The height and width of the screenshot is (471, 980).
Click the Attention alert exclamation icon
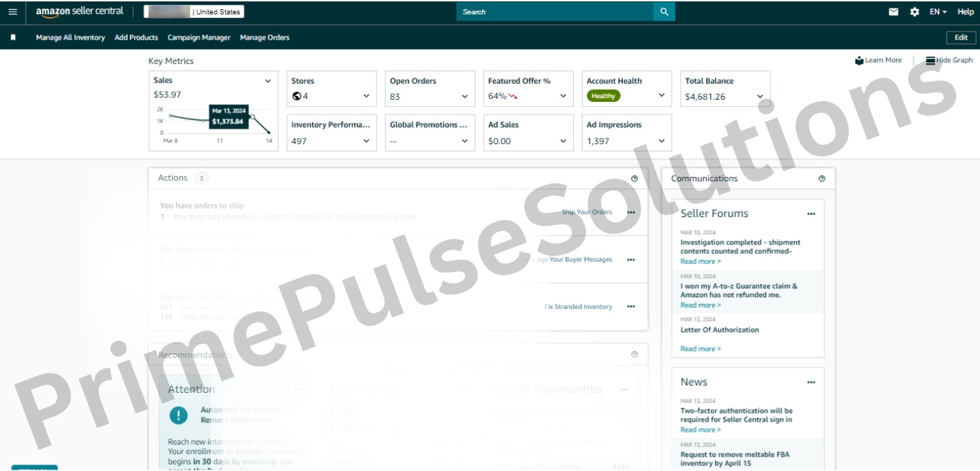[x=178, y=414]
